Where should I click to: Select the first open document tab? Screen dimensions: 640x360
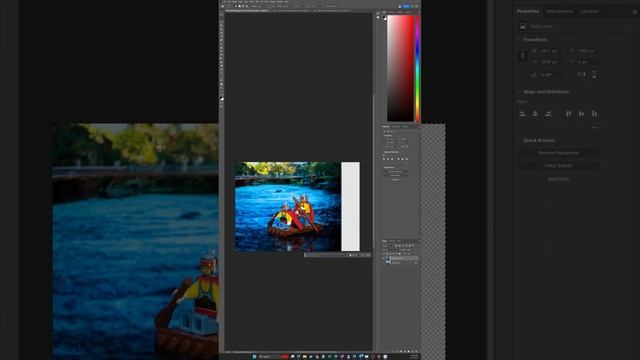tap(247, 11)
